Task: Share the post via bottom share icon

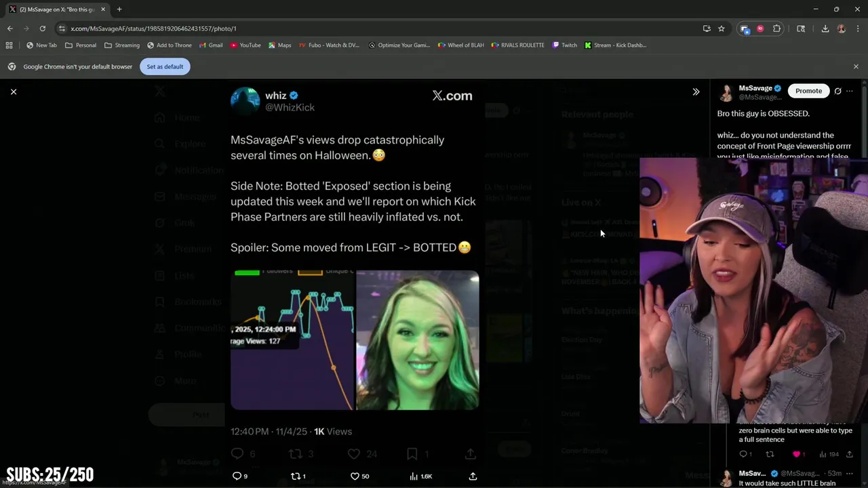Action: point(473,476)
